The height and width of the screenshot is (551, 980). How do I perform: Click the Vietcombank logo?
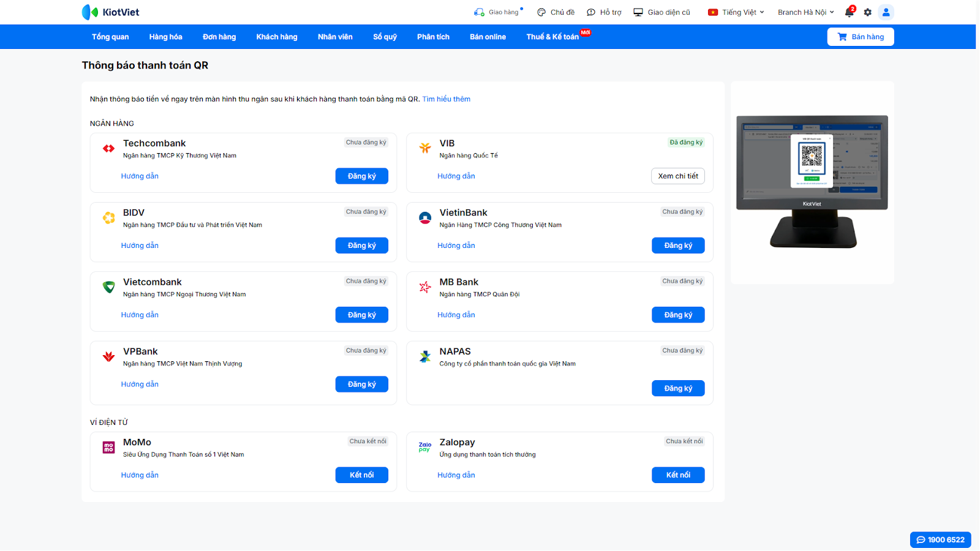tap(108, 287)
